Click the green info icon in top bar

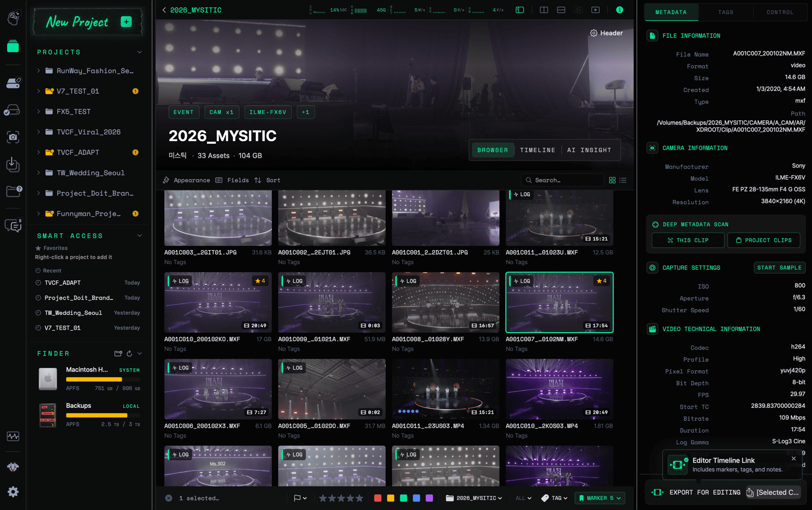(620, 10)
